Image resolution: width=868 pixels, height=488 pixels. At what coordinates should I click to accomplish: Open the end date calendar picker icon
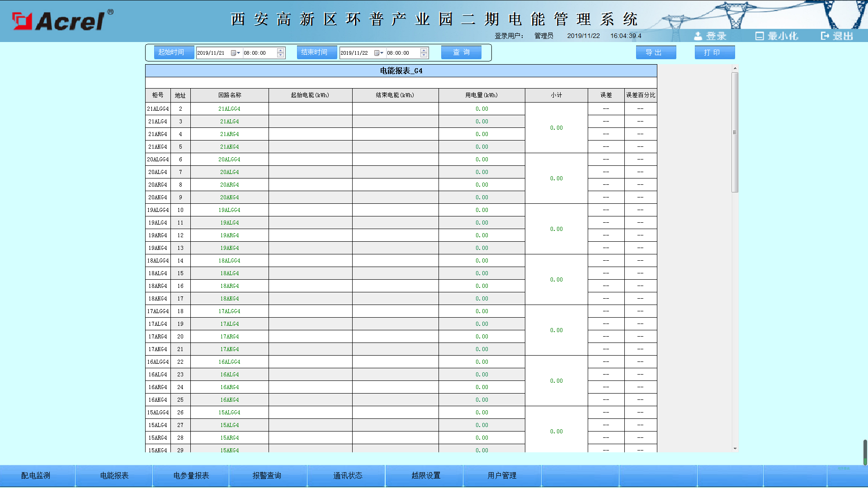[x=377, y=52]
